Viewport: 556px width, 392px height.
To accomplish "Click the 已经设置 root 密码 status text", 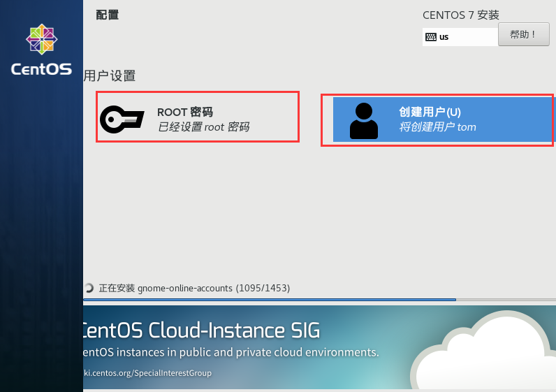I will [203, 127].
